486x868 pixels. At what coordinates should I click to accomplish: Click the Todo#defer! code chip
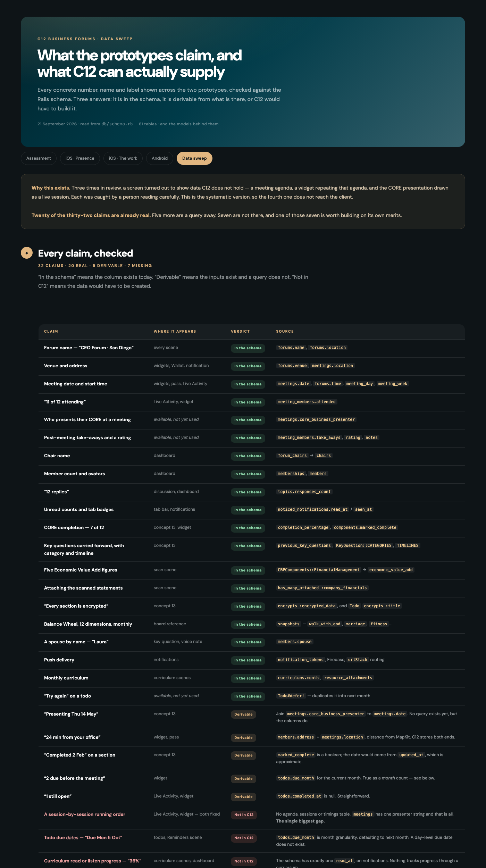click(x=291, y=696)
